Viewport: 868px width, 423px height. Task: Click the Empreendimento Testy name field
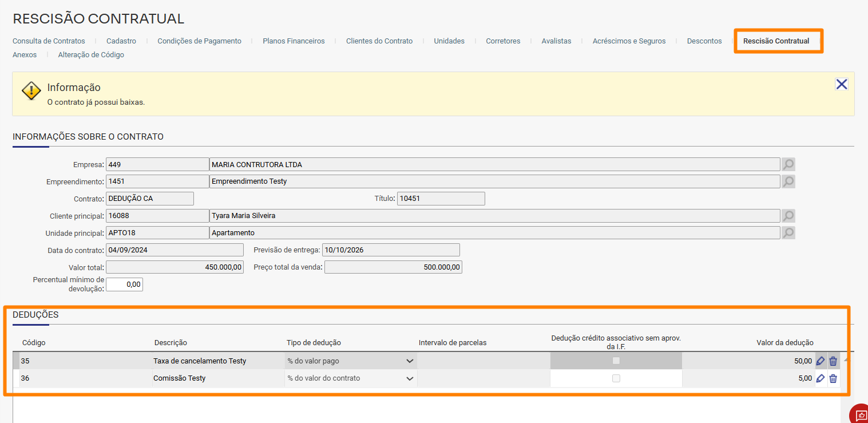tap(494, 181)
